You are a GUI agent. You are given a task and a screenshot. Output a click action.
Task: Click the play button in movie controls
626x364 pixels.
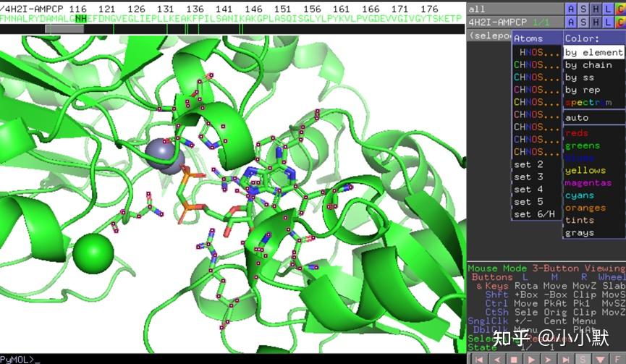[x=531, y=359]
